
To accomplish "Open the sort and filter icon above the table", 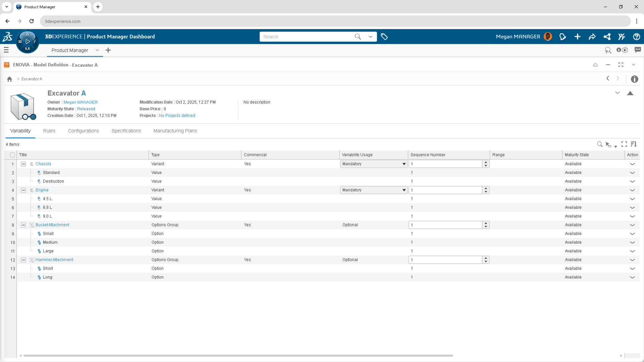I will [x=634, y=144].
